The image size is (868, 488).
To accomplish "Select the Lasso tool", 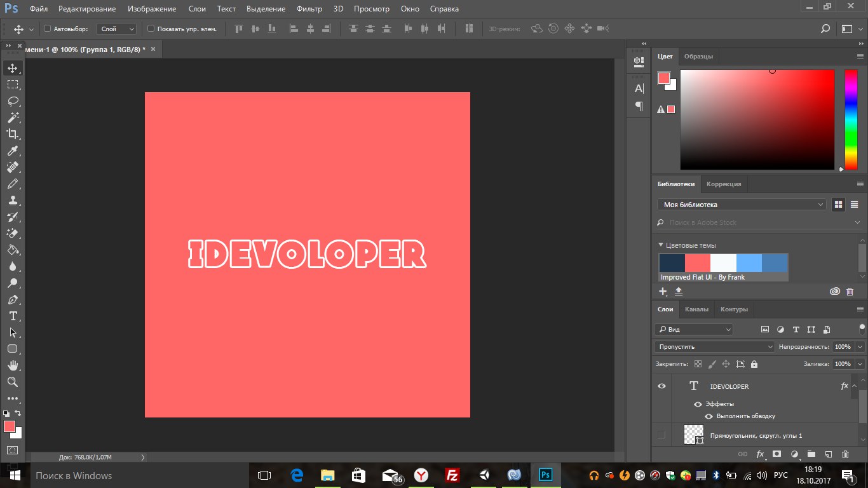I will coord(13,101).
